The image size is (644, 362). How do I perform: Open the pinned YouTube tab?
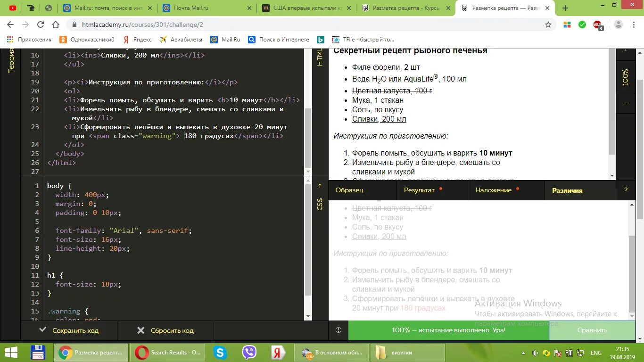click(x=13, y=8)
